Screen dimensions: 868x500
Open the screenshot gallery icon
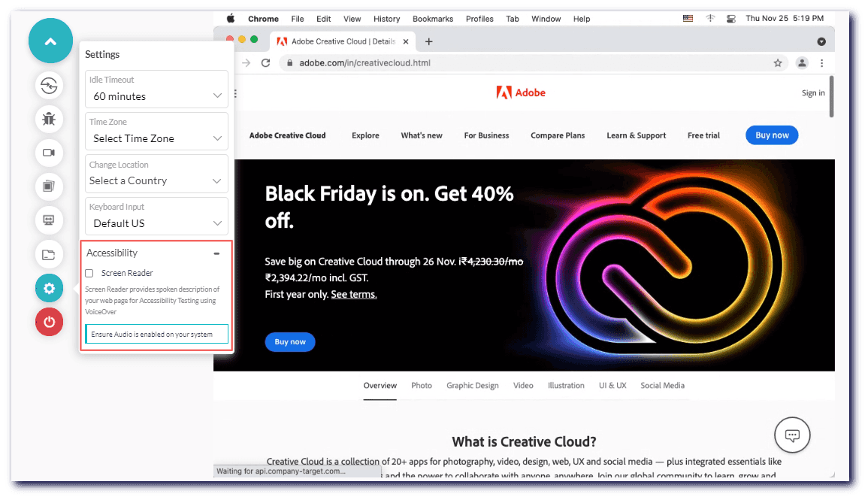(x=50, y=186)
